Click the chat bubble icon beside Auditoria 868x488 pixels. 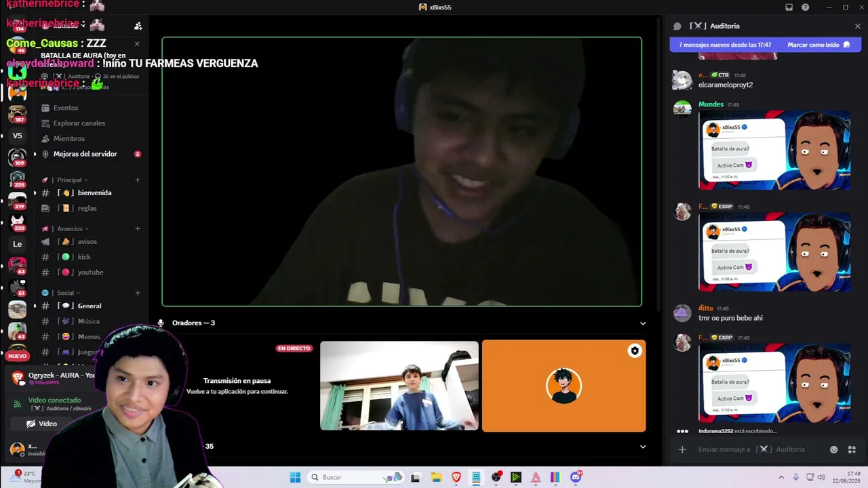click(677, 26)
